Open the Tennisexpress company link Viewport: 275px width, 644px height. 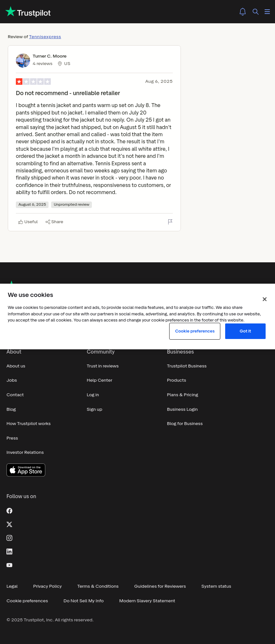(x=45, y=37)
